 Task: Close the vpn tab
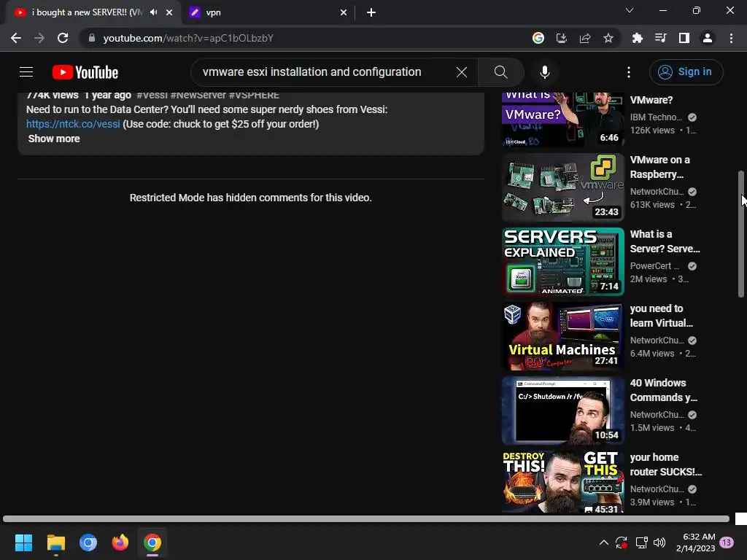click(x=343, y=12)
